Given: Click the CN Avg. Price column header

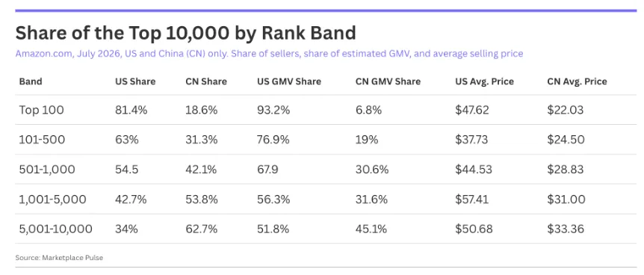Looking at the screenshot, I should click(577, 81).
